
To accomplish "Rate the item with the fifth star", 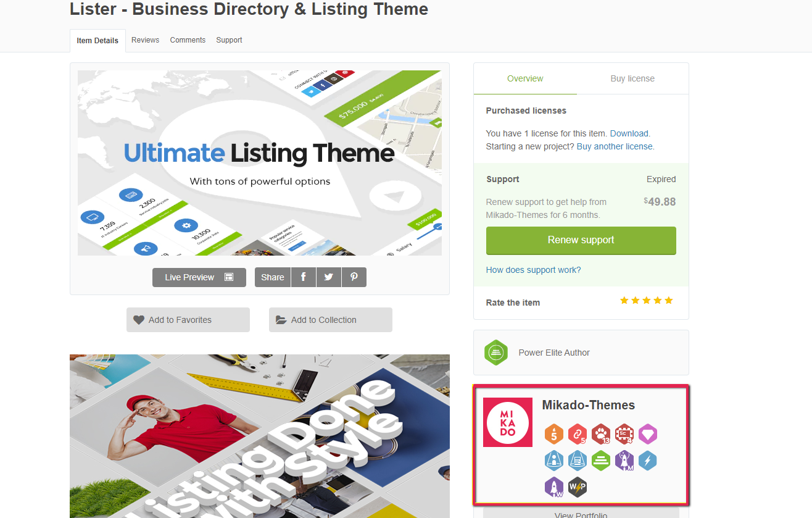I will tap(669, 301).
